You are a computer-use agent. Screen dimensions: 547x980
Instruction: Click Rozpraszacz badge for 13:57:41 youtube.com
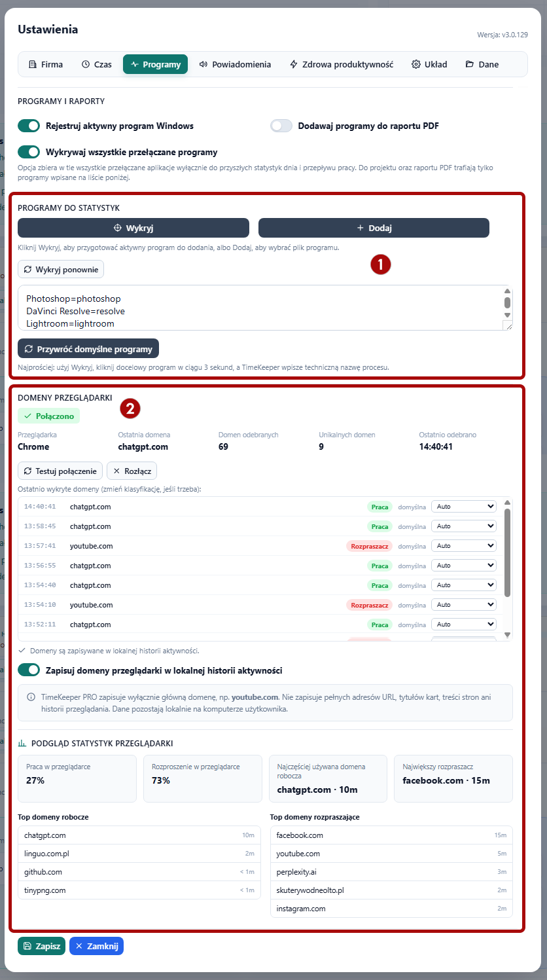(x=369, y=546)
